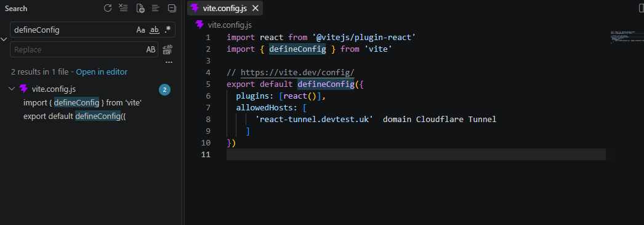Click highlighted defineConfig on line 2

point(298,49)
